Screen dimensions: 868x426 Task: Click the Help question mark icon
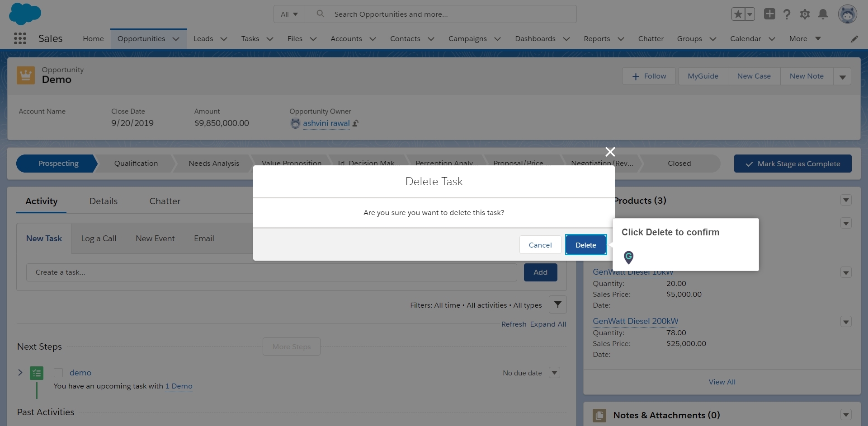coord(787,14)
